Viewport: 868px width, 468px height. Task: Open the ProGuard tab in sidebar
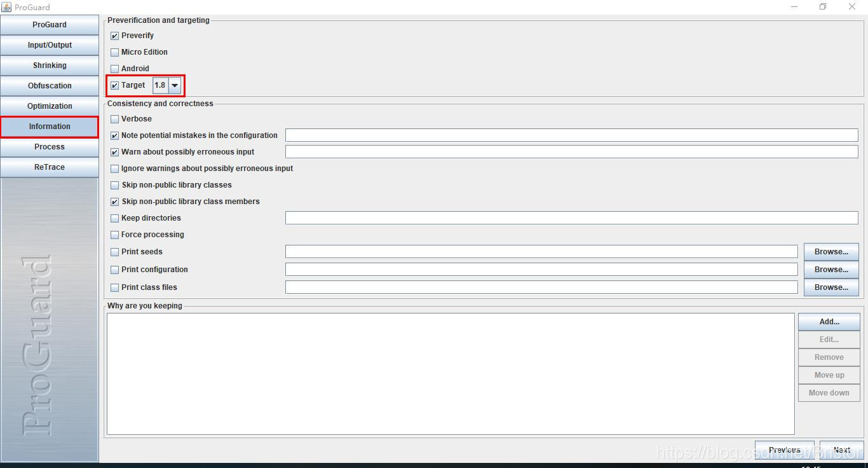[x=50, y=25]
